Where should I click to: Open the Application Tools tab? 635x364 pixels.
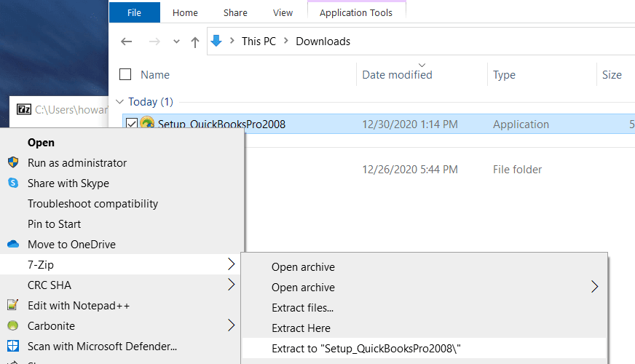[x=356, y=12]
